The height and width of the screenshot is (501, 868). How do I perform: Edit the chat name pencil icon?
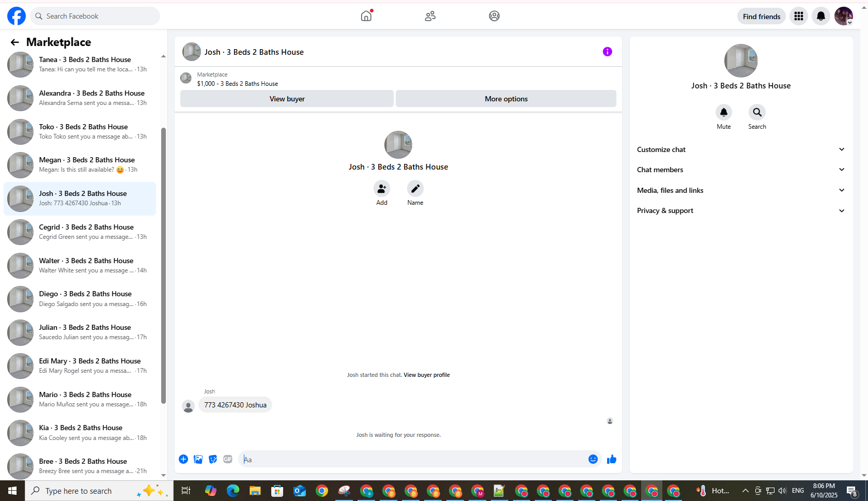click(x=415, y=189)
